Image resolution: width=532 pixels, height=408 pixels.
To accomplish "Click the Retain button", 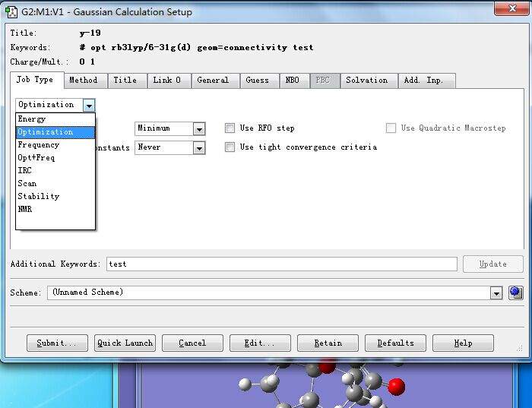I will click(328, 343).
